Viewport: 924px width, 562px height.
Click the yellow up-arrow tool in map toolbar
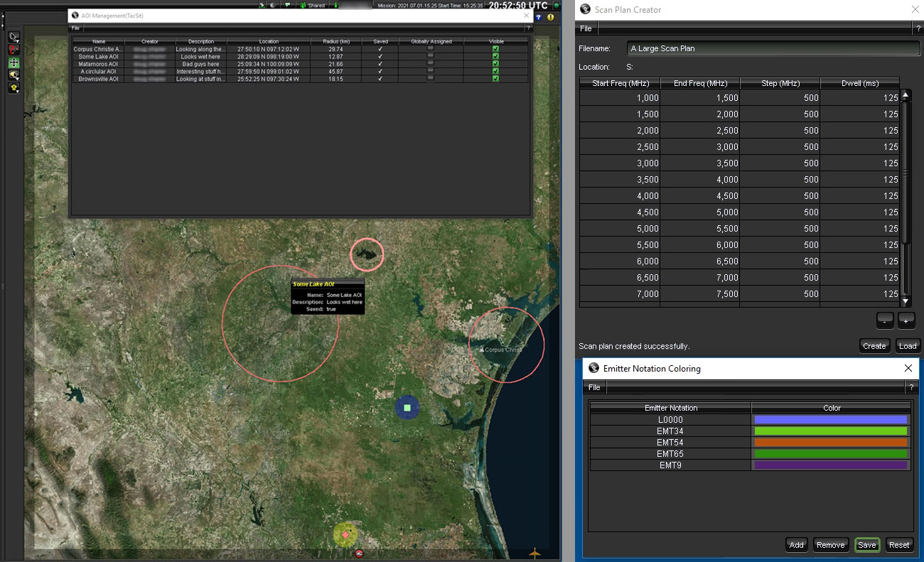click(14, 88)
